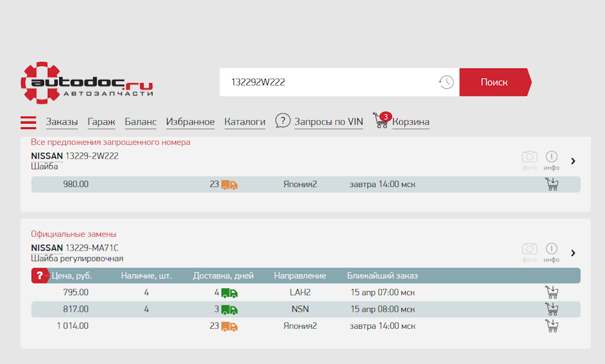Sort by Направление column header
Image resolution: width=605 pixels, height=364 pixels.
[300, 276]
